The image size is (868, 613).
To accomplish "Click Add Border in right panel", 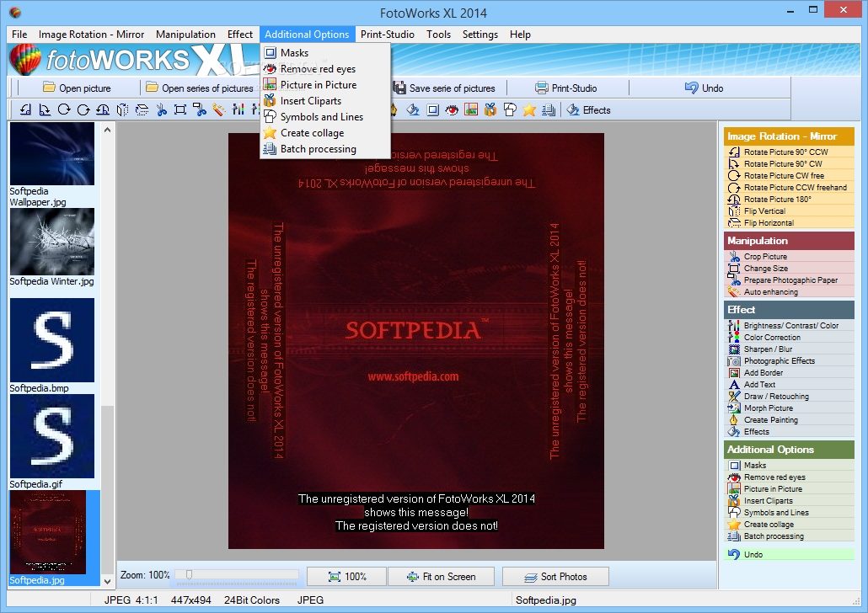I will click(x=789, y=373).
